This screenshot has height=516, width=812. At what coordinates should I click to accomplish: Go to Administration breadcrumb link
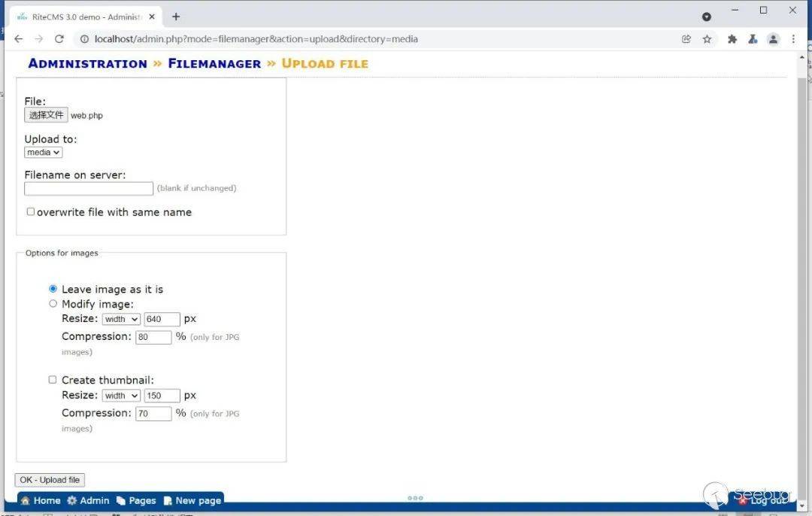tap(87, 64)
